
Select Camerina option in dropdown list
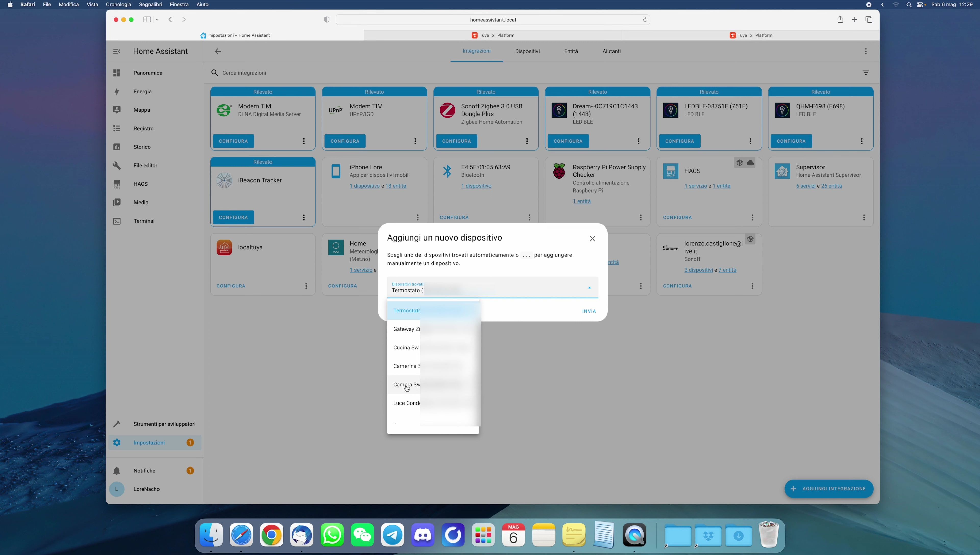coord(433,366)
